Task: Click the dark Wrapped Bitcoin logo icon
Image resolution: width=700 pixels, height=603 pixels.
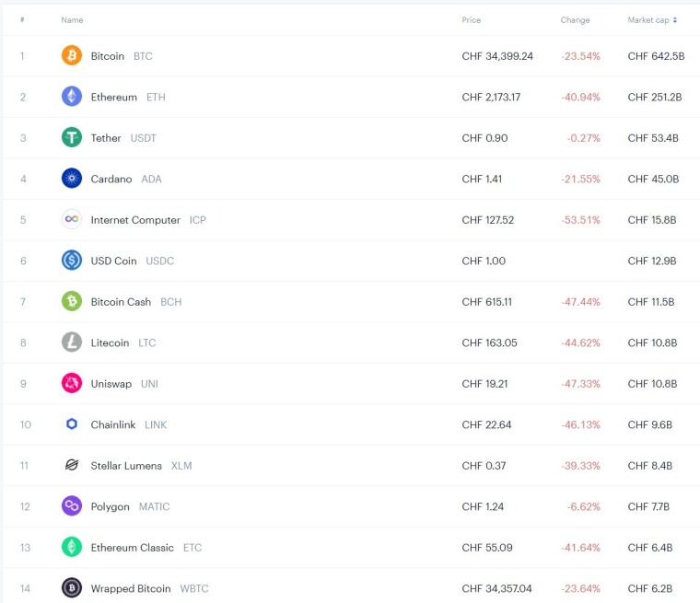Action: 72,588
